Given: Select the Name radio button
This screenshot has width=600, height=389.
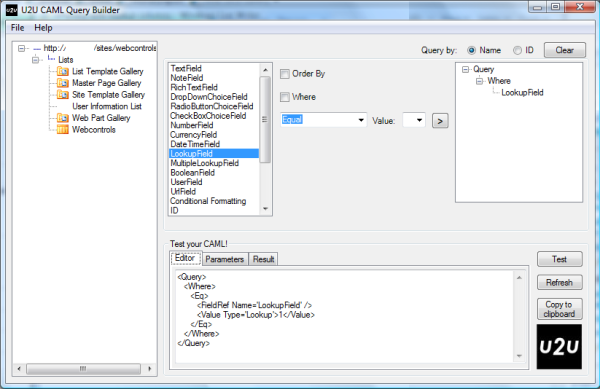Looking at the screenshot, I should coord(471,50).
